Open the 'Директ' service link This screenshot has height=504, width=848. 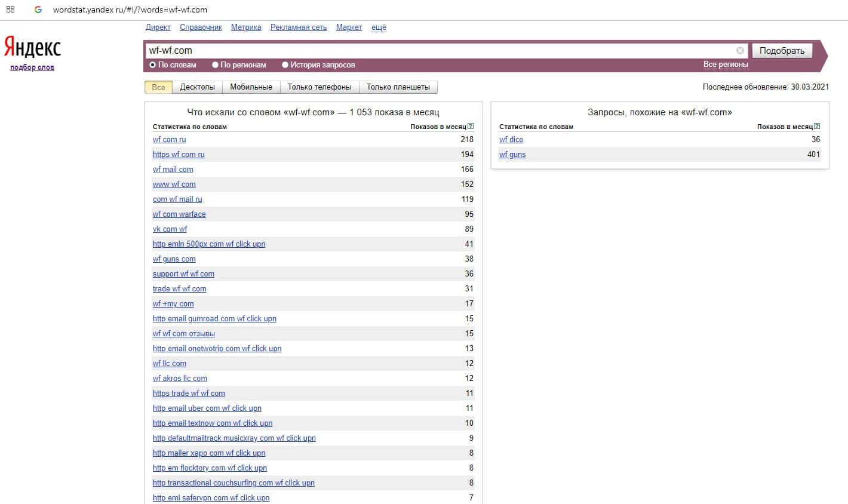click(x=158, y=27)
